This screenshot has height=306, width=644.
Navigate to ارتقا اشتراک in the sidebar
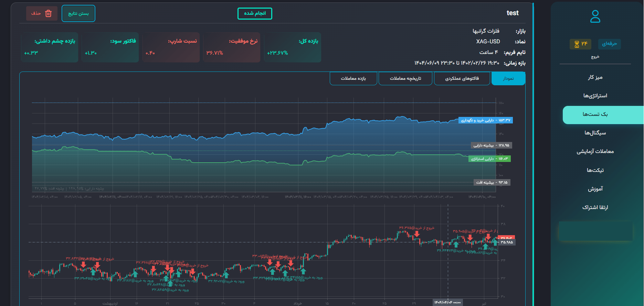(595, 207)
